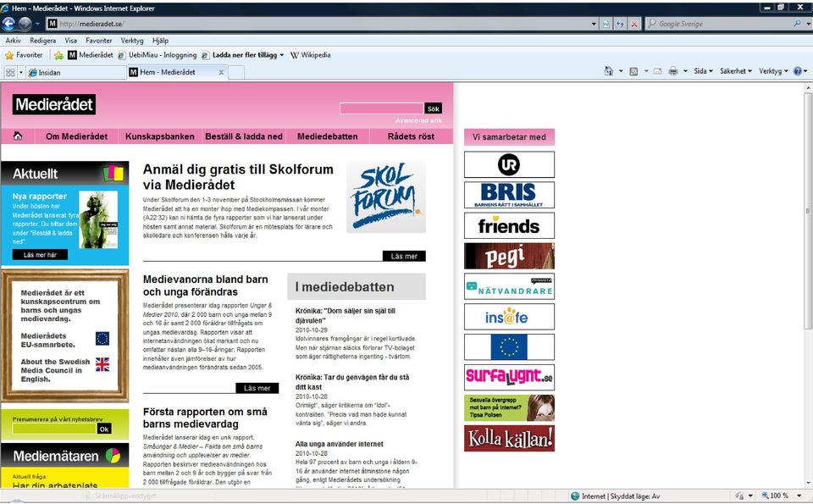Click the browser Forward arrow button

point(25,24)
